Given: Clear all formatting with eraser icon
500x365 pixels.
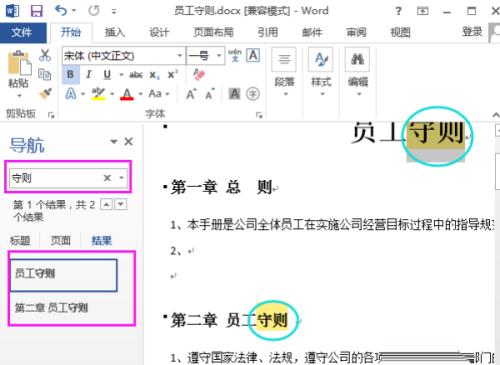Looking at the screenshot, I should (199, 75).
